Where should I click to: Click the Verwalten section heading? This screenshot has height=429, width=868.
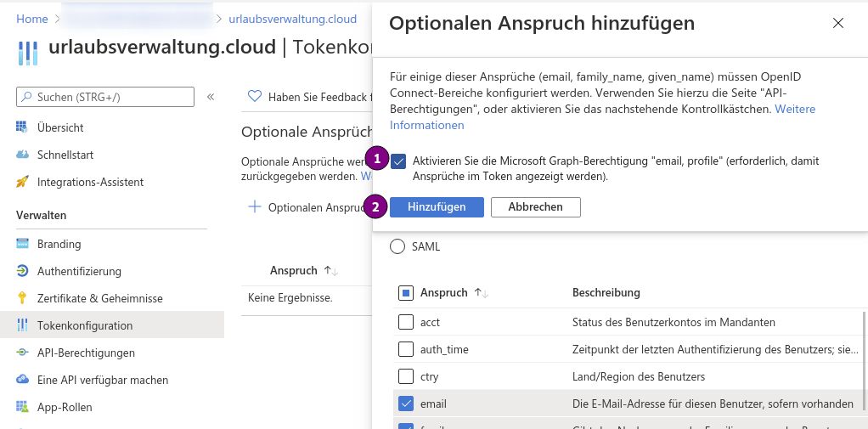coord(41,215)
